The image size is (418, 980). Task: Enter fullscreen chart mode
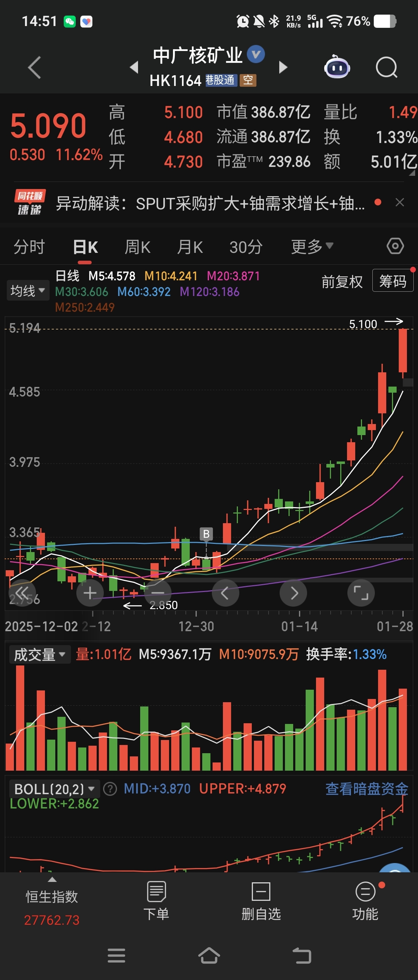click(x=361, y=593)
